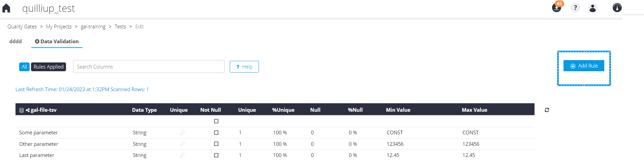Open the Help button
The width and height of the screenshot is (644, 160).
point(244,67)
